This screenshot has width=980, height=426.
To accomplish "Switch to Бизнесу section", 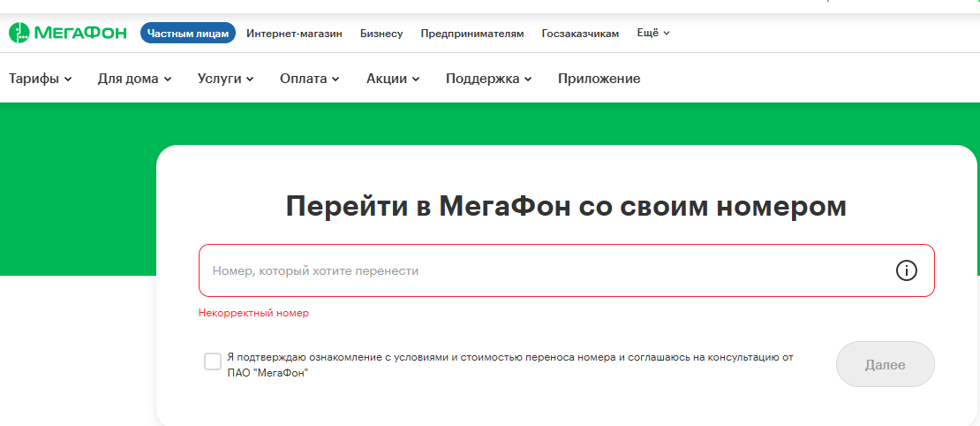I will [x=381, y=34].
